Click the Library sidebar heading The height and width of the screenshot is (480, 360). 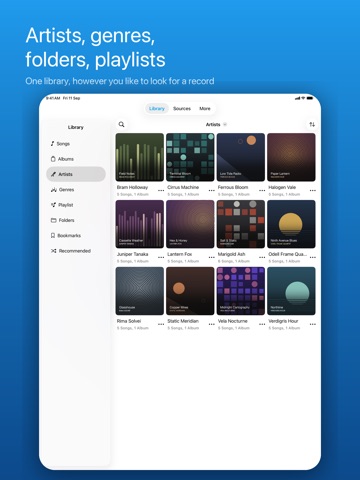pyautogui.click(x=76, y=127)
